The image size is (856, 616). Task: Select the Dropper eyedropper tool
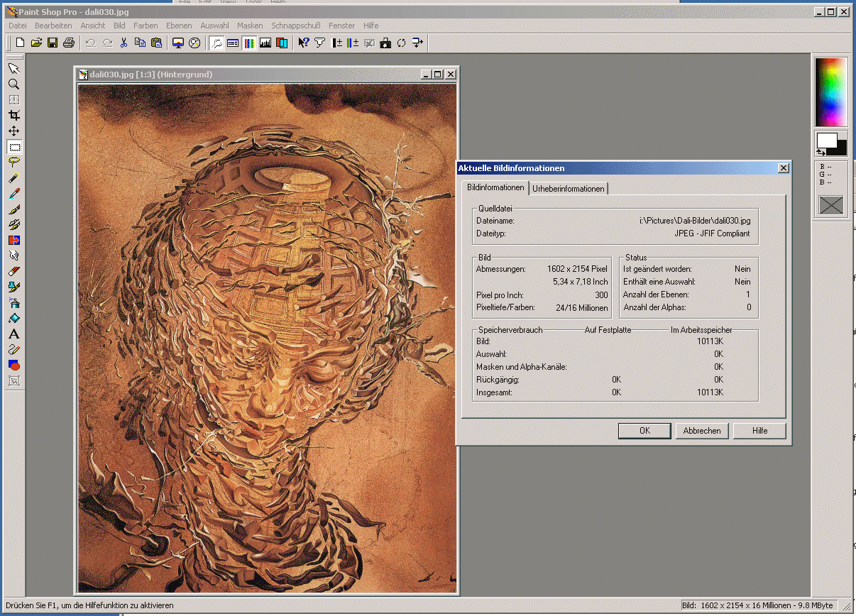[13, 193]
